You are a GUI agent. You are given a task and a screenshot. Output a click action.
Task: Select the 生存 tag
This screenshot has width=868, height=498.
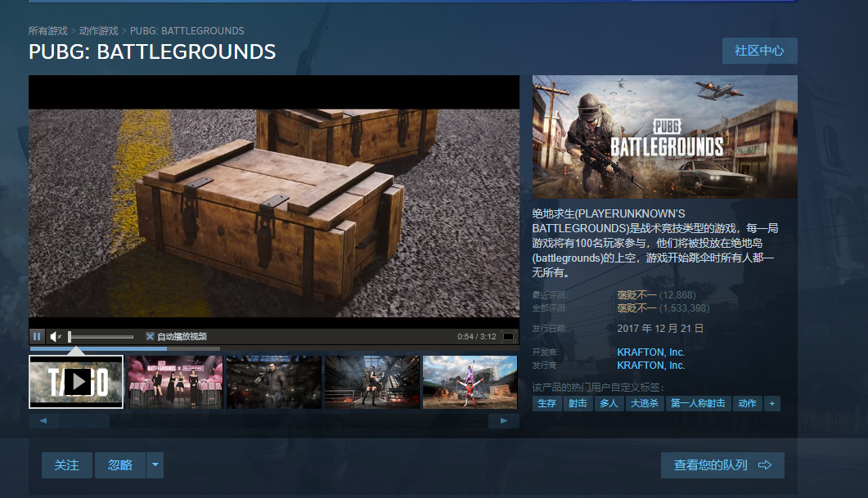point(547,403)
